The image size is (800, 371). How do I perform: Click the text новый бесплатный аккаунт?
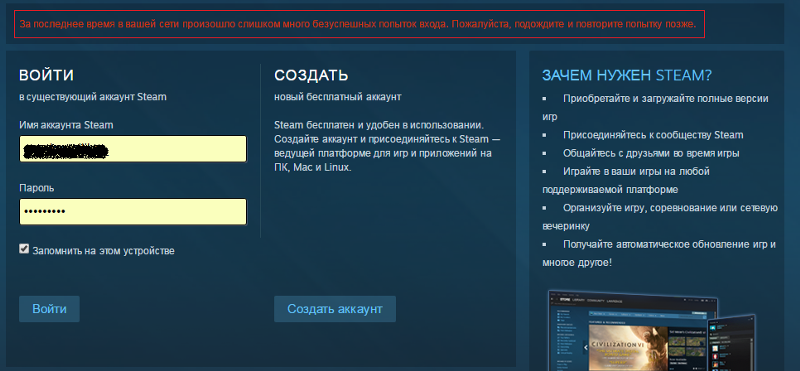tap(338, 96)
